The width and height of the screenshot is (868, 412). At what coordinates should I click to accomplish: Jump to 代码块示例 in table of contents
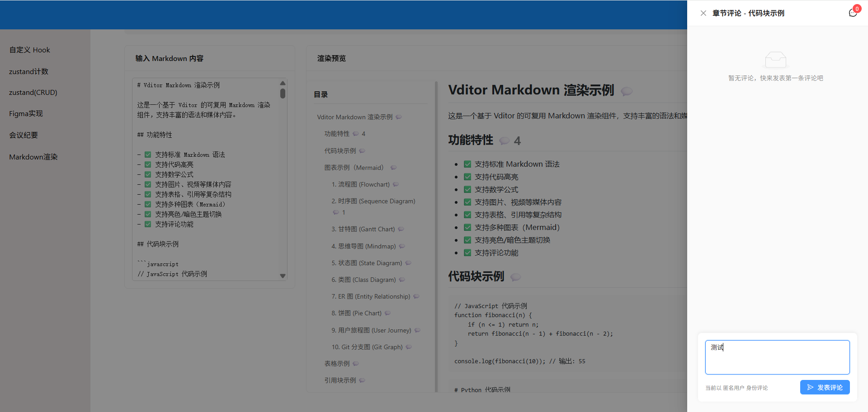click(x=340, y=151)
